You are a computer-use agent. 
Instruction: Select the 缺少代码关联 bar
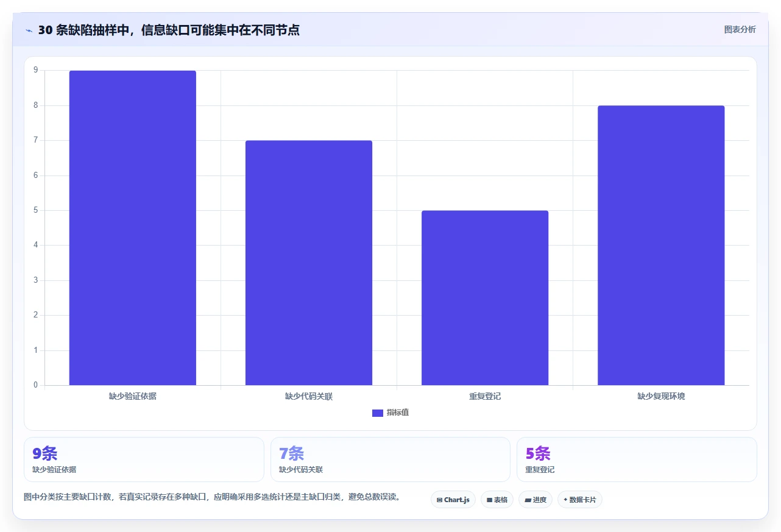coord(309,263)
